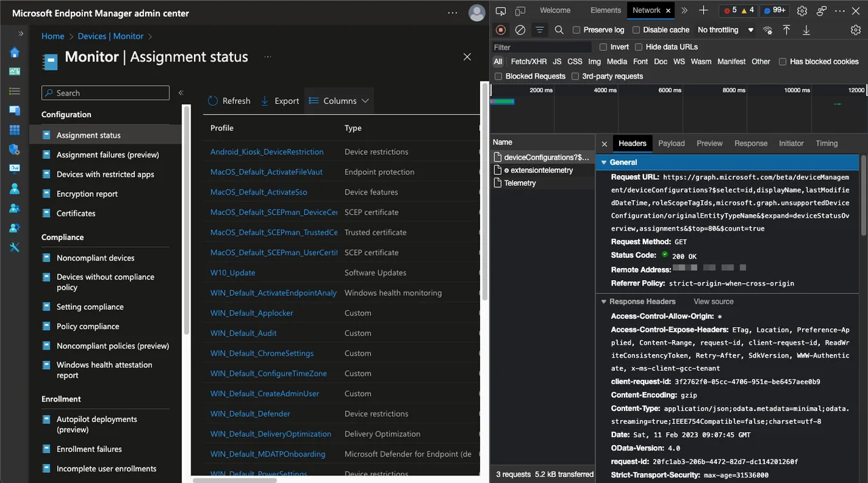The image size is (868, 483).
Task: Focus the network Filter text field
Action: 541,47
